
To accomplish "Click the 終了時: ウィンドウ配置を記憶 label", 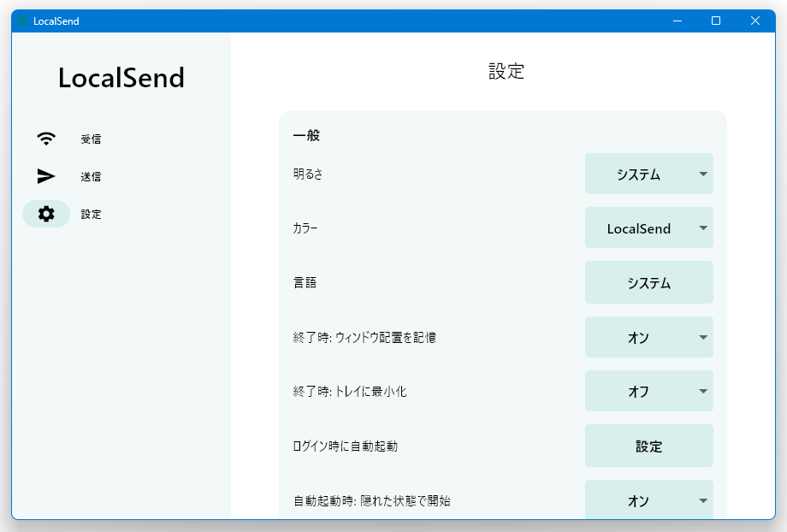I will click(364, 337).
